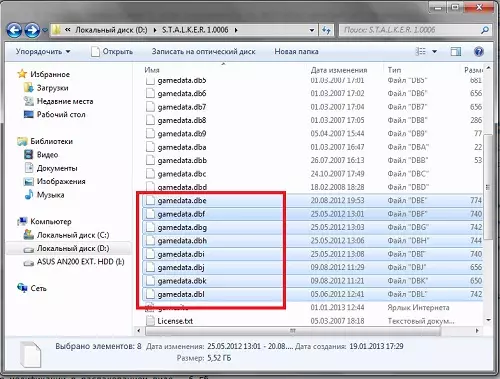
Task: Go forward with the Forward arrow button
Action: tap(32, 30)
